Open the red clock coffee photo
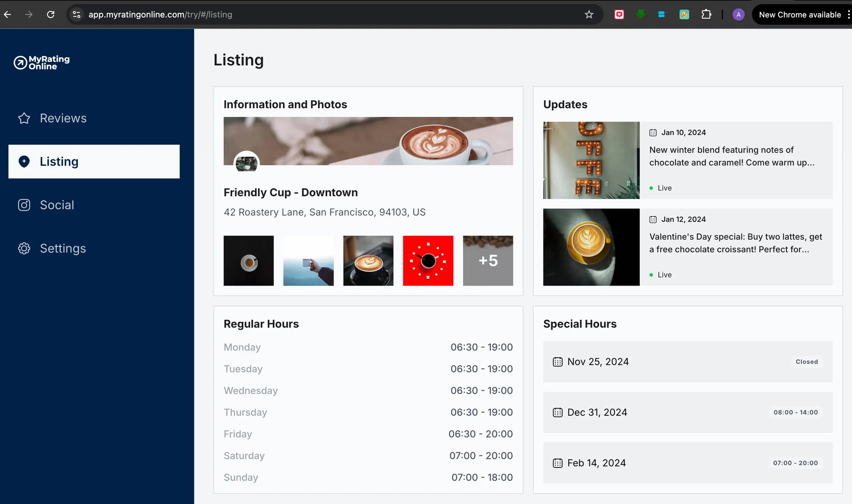Viewport: 852px width, 504px height. [428, 261]
